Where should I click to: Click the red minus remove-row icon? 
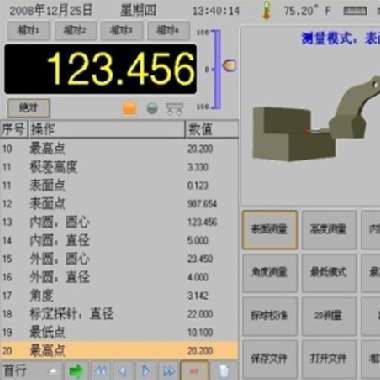[195, 371]
